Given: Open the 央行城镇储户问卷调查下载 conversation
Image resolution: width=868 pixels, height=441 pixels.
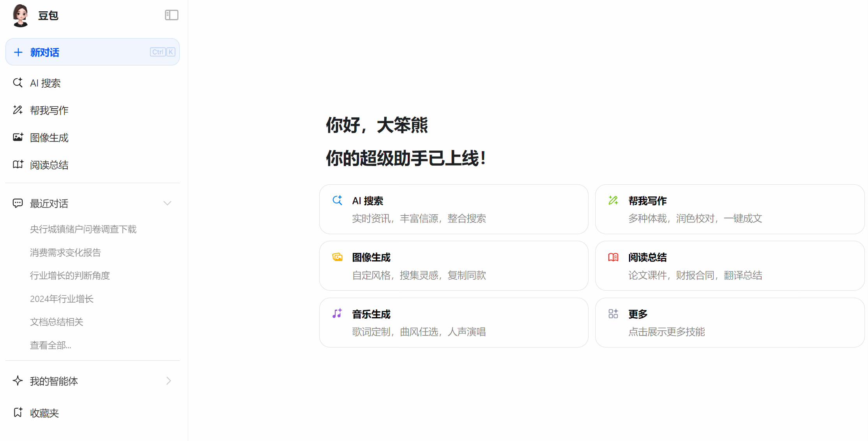Looking at the screenshot, I should (x=83, y=229).
